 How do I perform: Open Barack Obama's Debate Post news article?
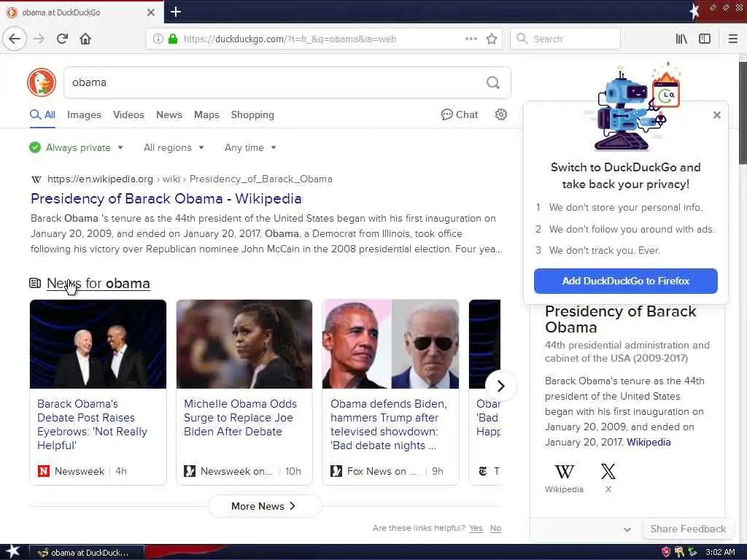click(92, 424)
